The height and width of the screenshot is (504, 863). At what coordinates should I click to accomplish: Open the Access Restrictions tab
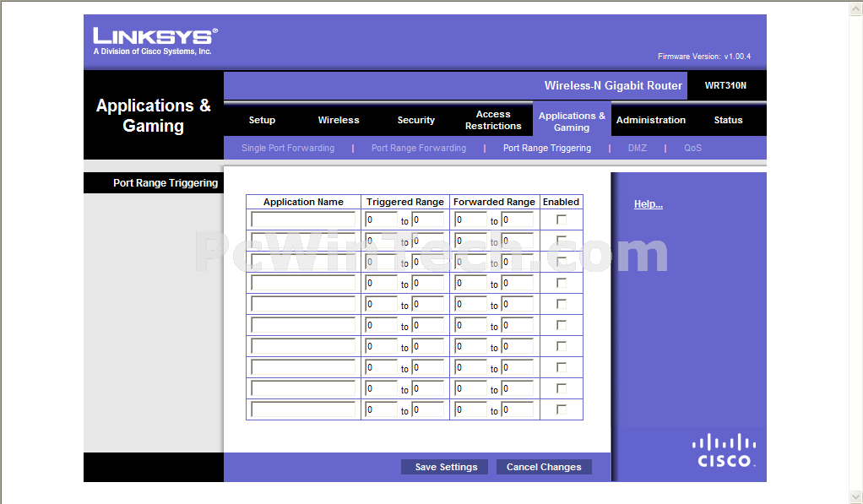coord(493,120)
